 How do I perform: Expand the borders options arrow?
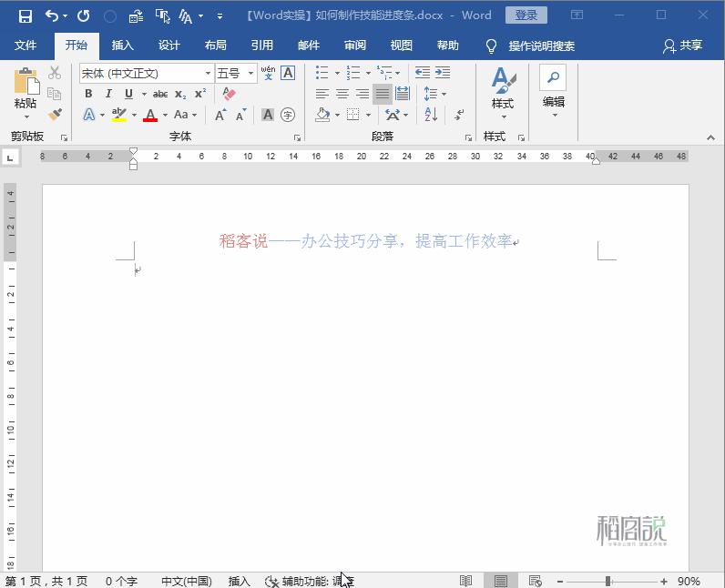click(368, 115)
